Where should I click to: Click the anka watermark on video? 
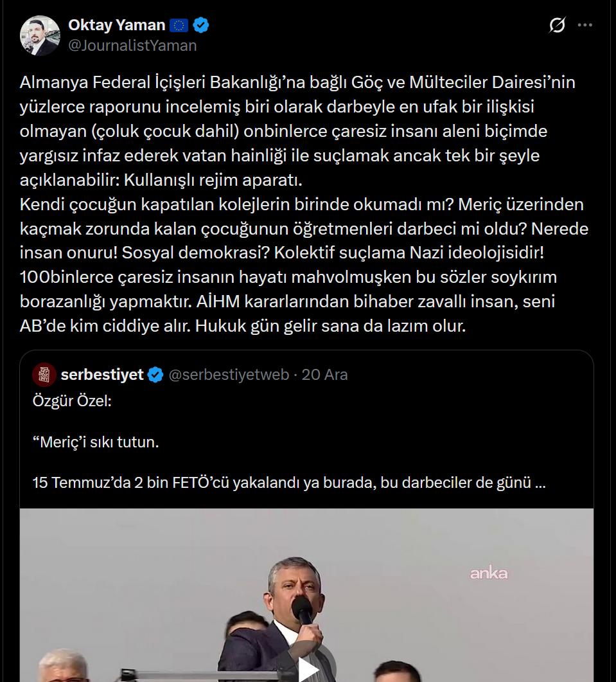(x=489, y=573)
